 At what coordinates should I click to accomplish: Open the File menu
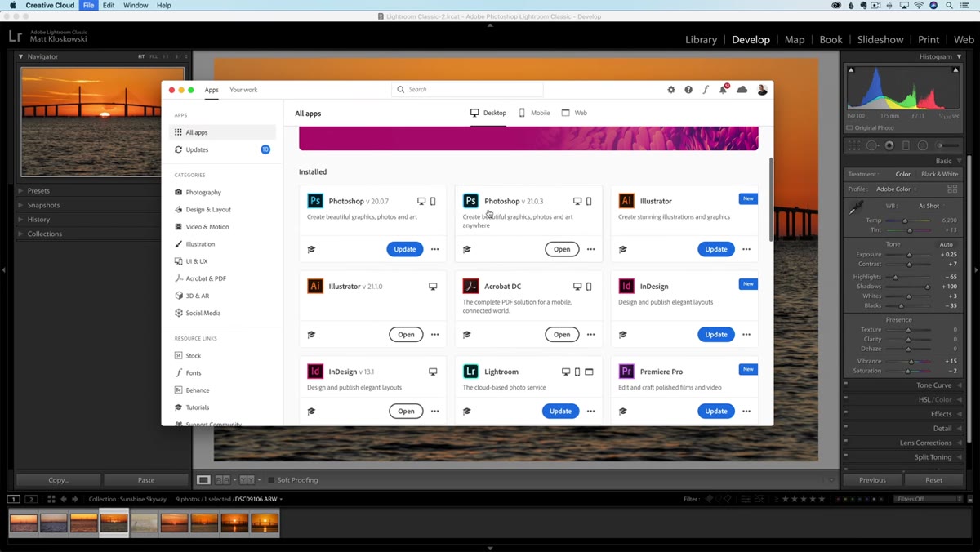point(88,5)
